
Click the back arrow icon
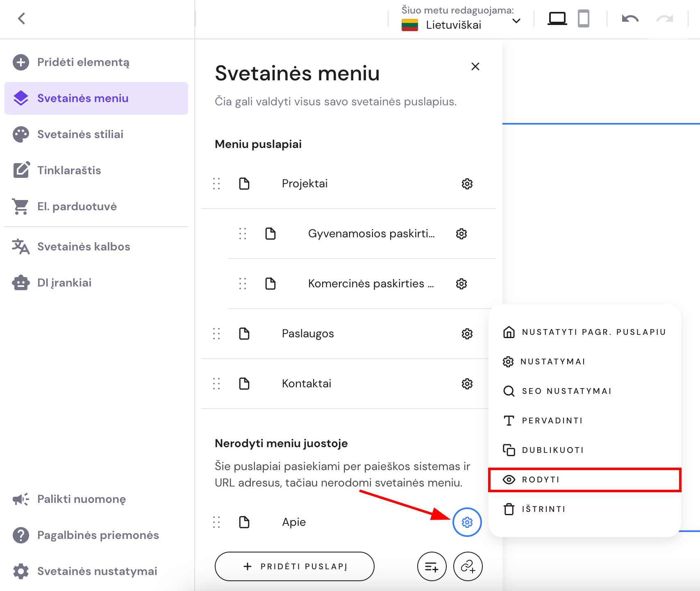click(22, 18)
